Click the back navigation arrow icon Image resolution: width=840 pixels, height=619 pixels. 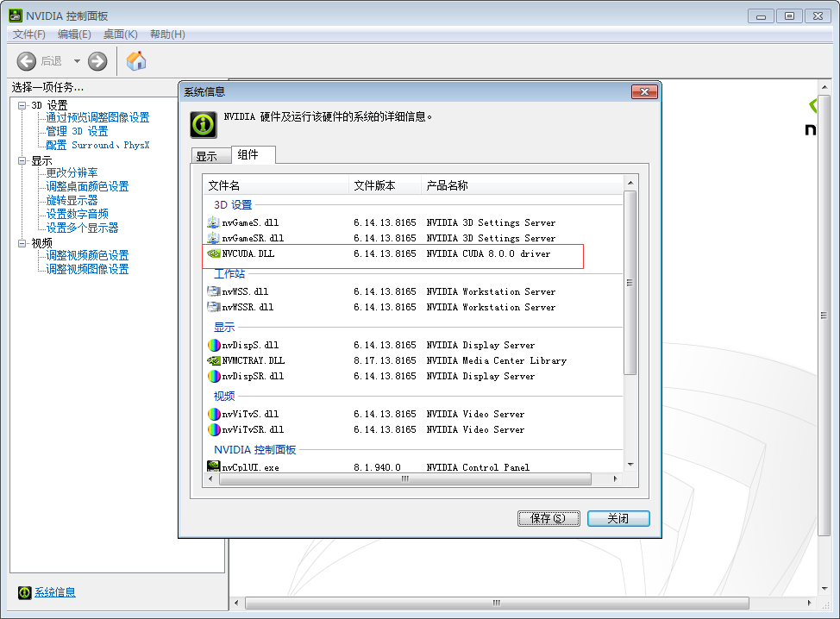pyautogui.click(x=26, y=61)
